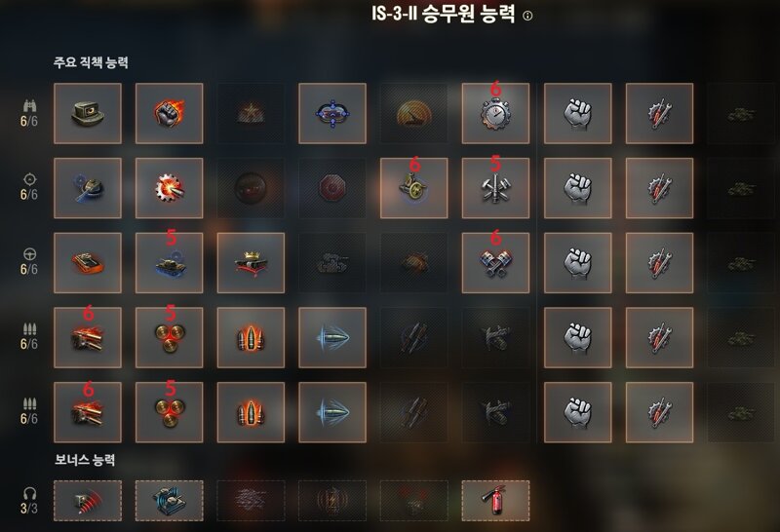780x532 pixels.
Task: Open info icon beside IS-3-II crew title
Action: point(527,16)
